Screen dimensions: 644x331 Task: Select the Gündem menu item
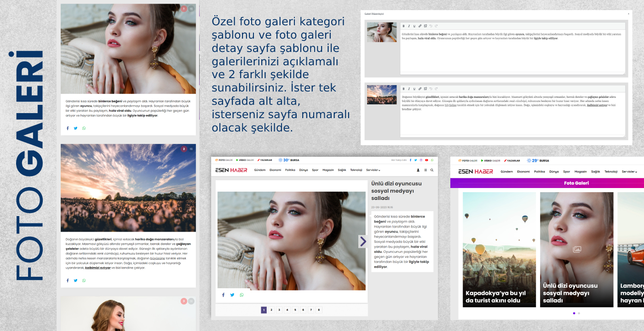[x=260, y=170]
